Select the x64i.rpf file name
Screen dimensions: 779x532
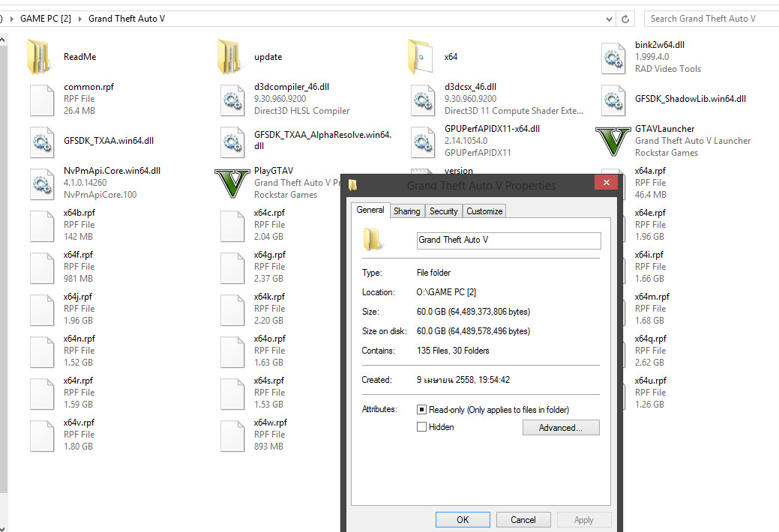click(649, 255)
